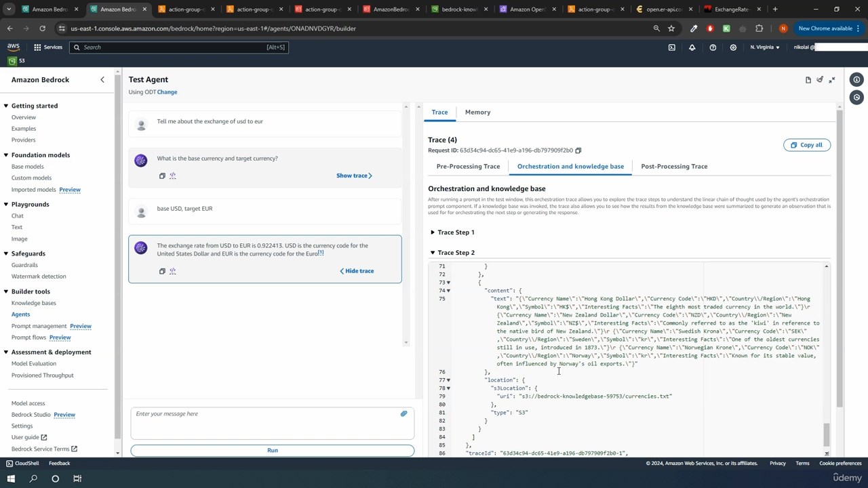Open CloudShell in the footer
Viewport: 868px width, 488px height.
click(22, 464)
